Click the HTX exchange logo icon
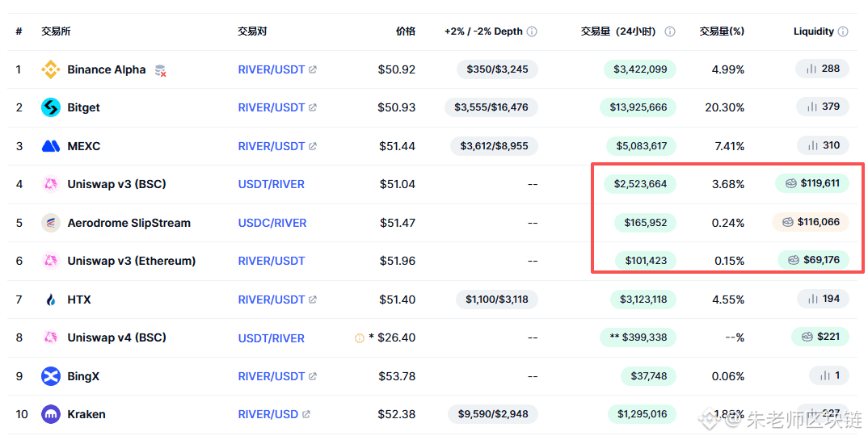The height and width of the screenshot is (440, 868). (x=51, y=300)
